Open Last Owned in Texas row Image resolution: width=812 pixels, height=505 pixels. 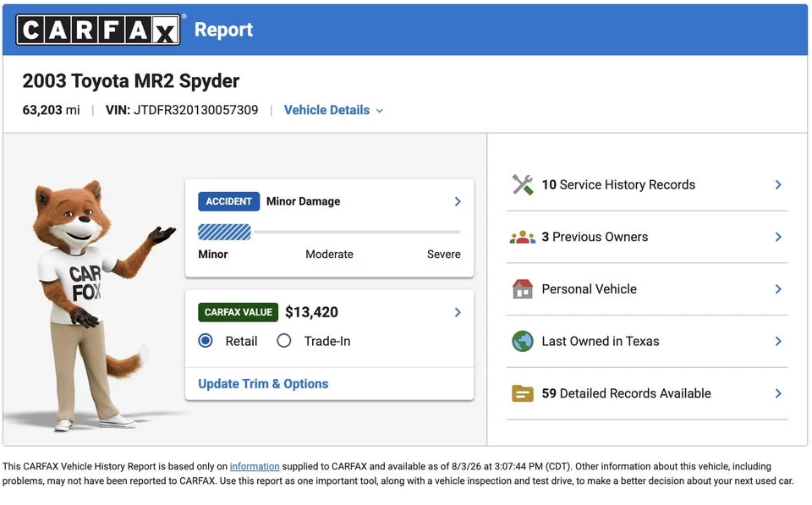(x=647, y=342)
